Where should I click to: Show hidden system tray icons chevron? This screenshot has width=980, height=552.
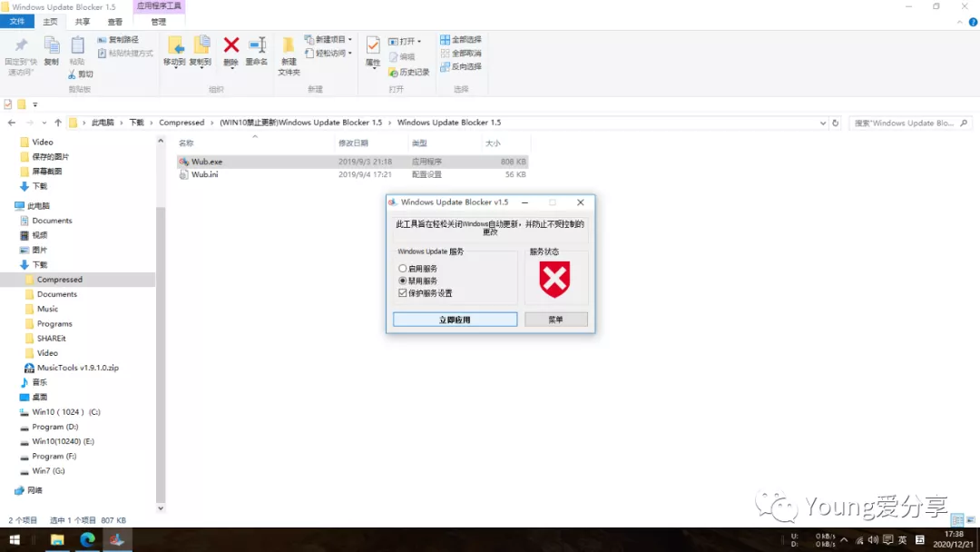(844, 539)
